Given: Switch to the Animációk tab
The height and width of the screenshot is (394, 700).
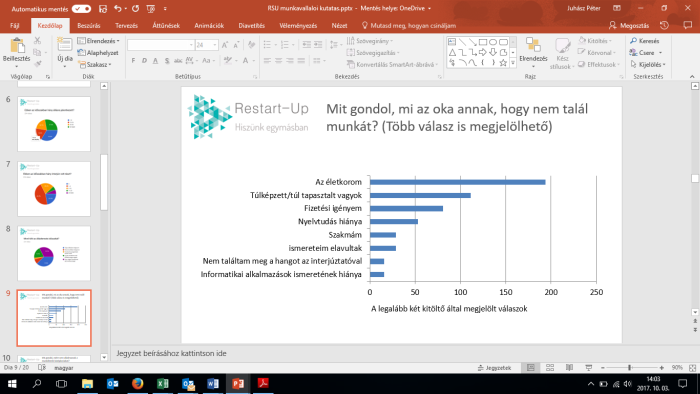Looking at the screenshot, I should click(x=209, y=25).
